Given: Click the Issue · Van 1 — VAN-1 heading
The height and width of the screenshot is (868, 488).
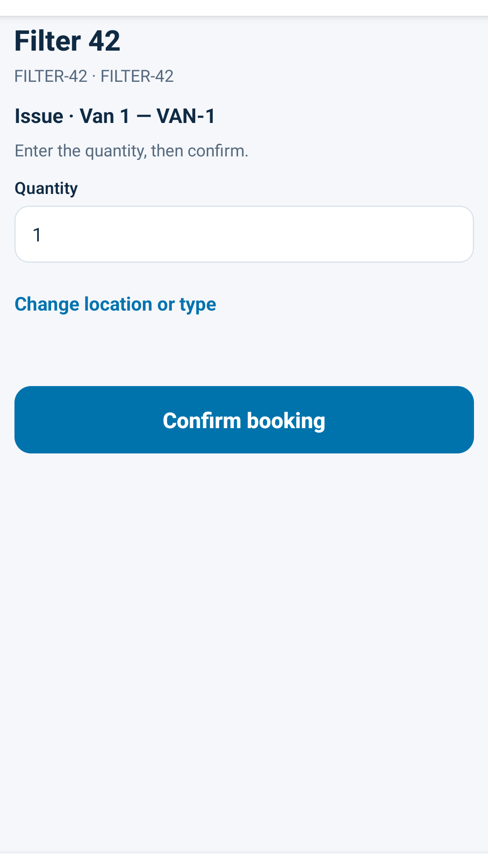Looking at the screenshot, I should pos(115,116).
